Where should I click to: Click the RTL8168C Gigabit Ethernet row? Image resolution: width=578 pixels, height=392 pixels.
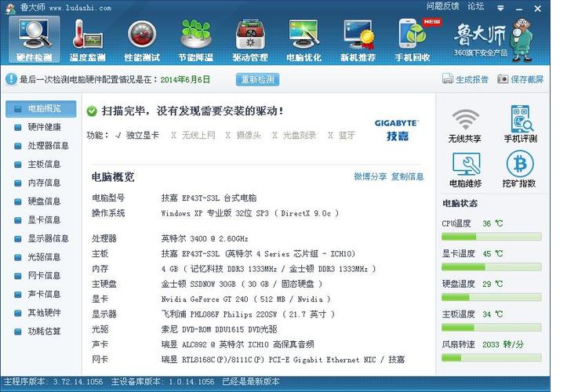249,360
